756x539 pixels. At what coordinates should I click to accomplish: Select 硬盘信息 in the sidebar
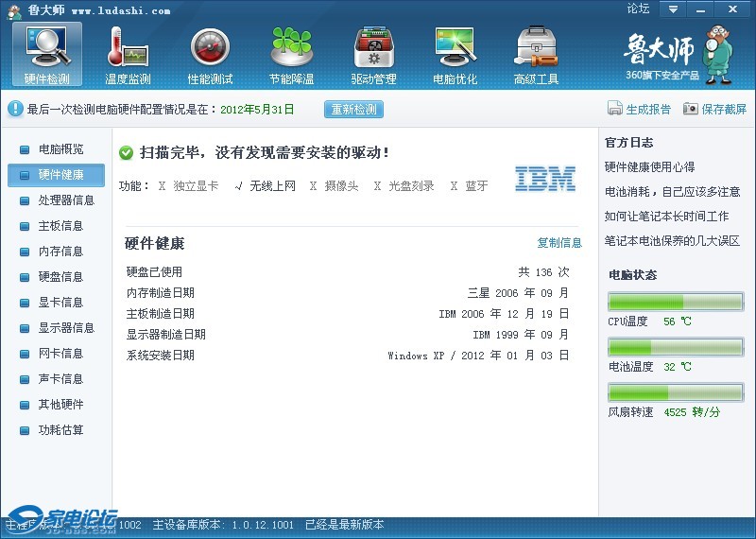60,277
